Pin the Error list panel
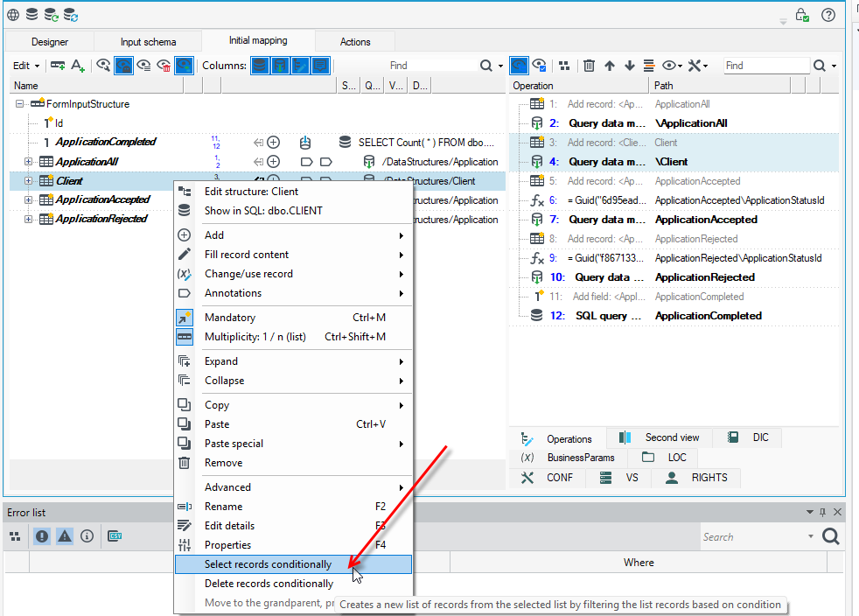 click(x=822, y=512)
